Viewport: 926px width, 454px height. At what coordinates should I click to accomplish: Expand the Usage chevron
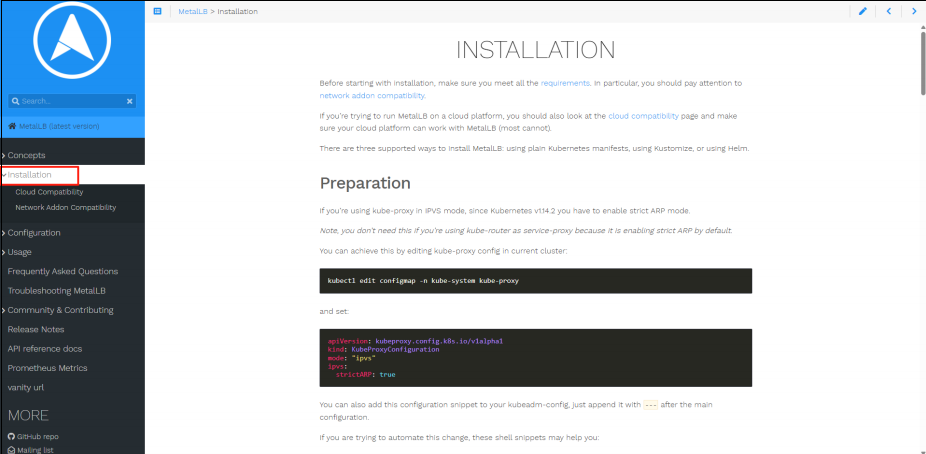(4, 253)
